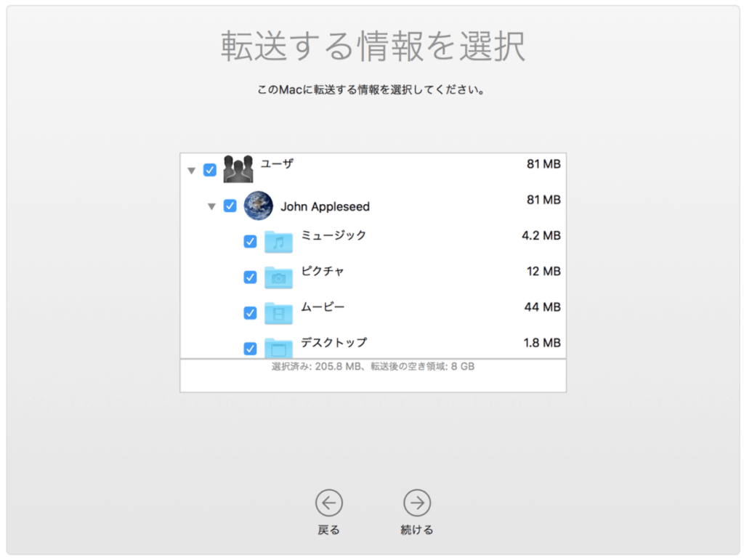Select the ミュージック row label
Image resolution: width=744 pixels, height=560 pixels.
(x=333, y=235)
